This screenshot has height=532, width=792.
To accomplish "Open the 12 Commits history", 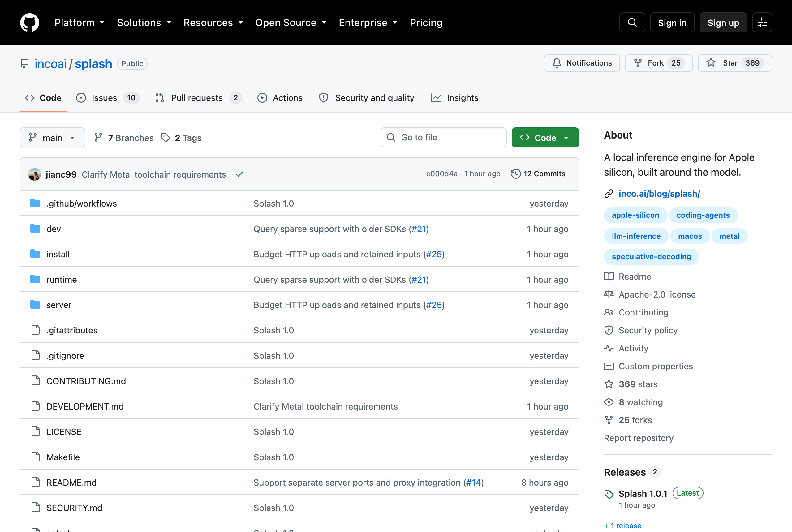I will point(538,174).
